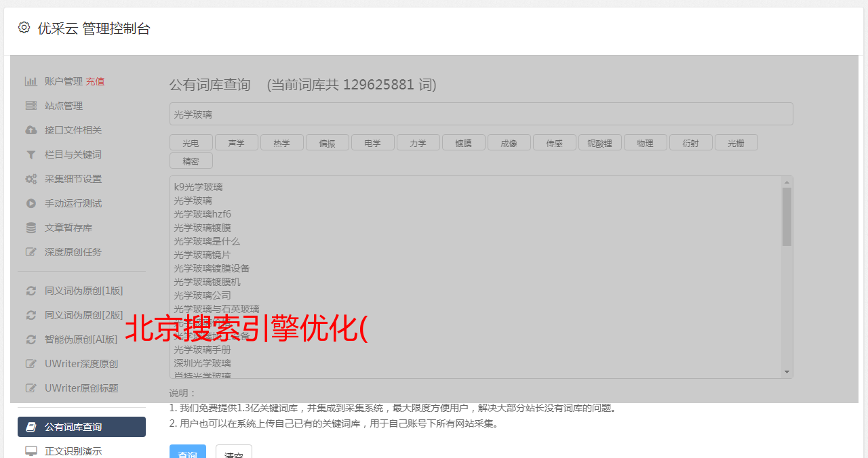Click the bar chart icon for 账户管理

[x=31, y=81]
